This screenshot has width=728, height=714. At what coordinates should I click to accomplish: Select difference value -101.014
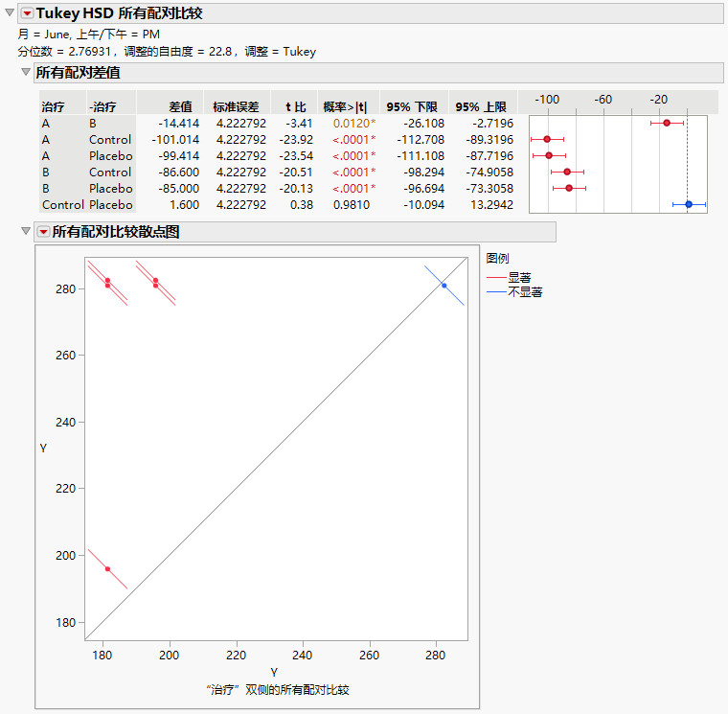tap(175, 140)
